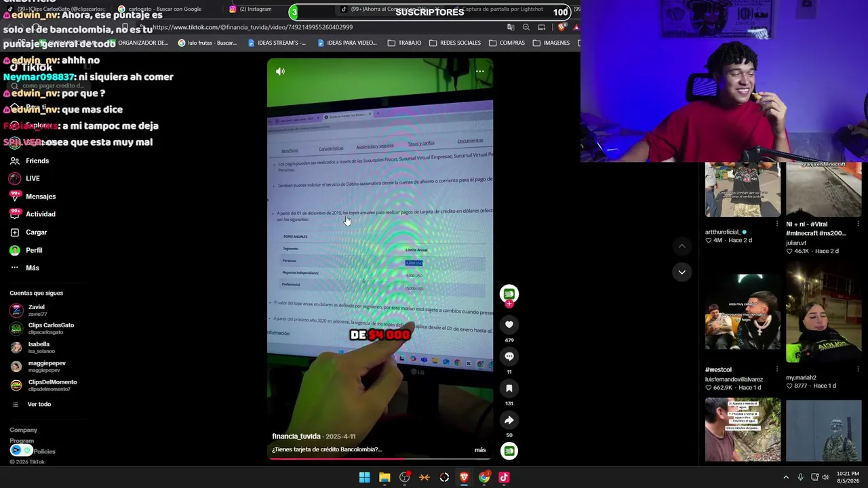Image resolution: width=868 pixels, height=488 pixels.
Task: Open the ClipsDelMomento followed account
Action: 43,386
